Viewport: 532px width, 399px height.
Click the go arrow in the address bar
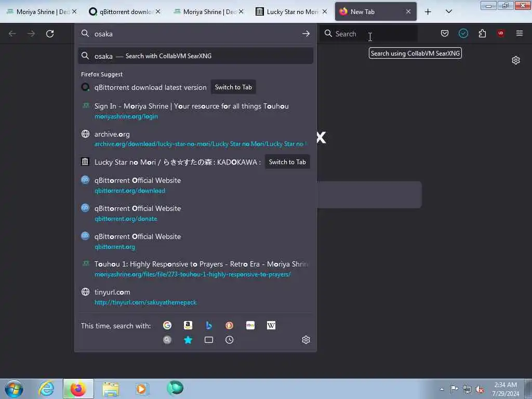pos(305,34)
